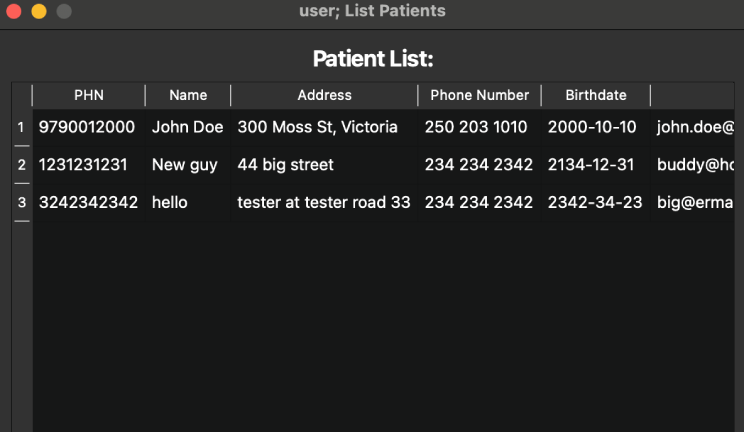The height and width of the screenshot is (432, 744).
Task: Select PHN cell 3242342342
Action: click(x=89, y=202)
